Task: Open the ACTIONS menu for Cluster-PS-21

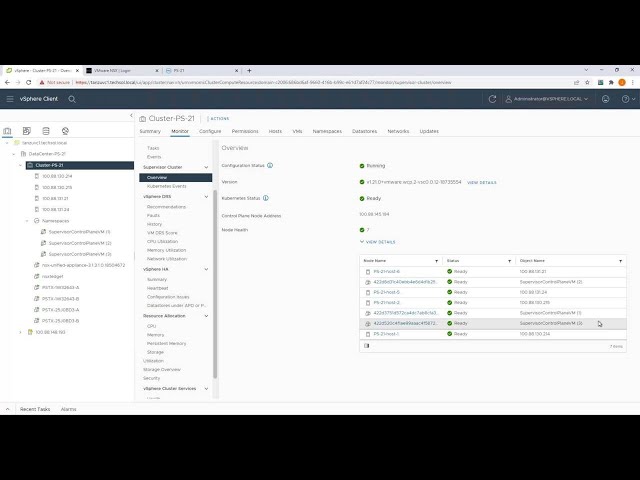Action: (x=220, y=119)
